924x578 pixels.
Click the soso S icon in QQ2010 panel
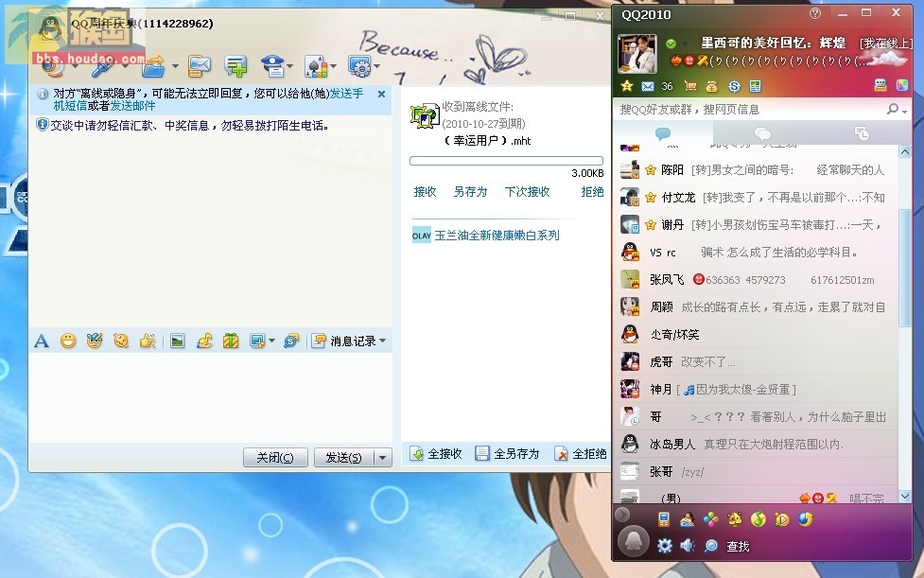(734, 87)
